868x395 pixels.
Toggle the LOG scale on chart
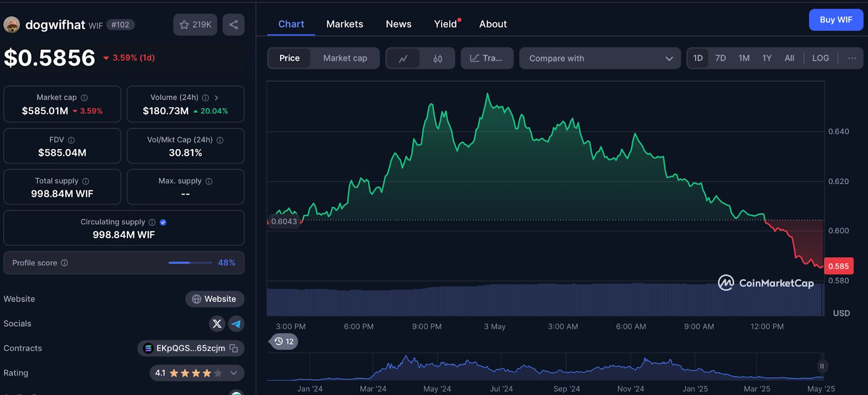point(820,58)
